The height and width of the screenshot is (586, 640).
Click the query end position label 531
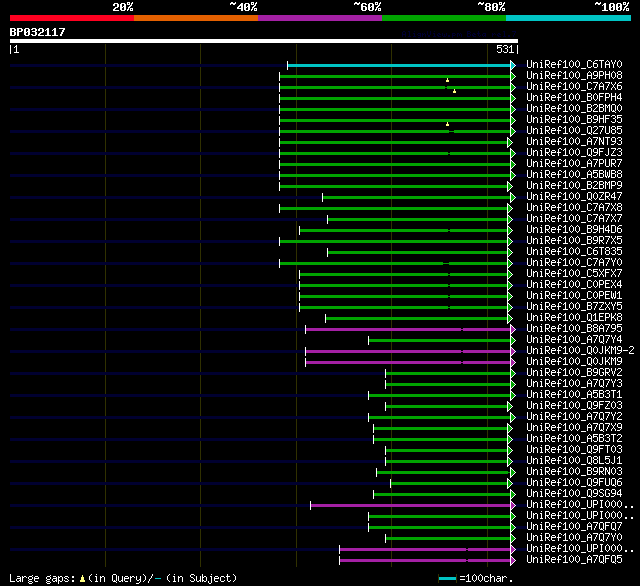505,49
